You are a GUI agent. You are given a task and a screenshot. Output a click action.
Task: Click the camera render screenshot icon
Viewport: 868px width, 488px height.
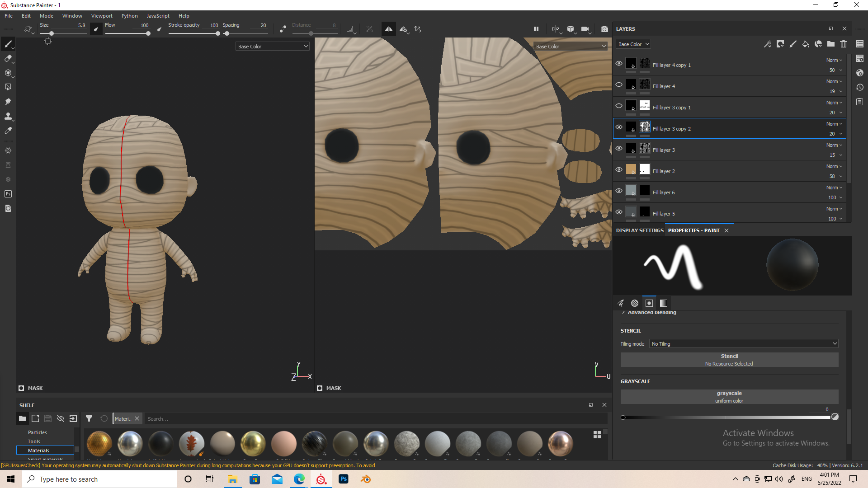coord(604,29)
